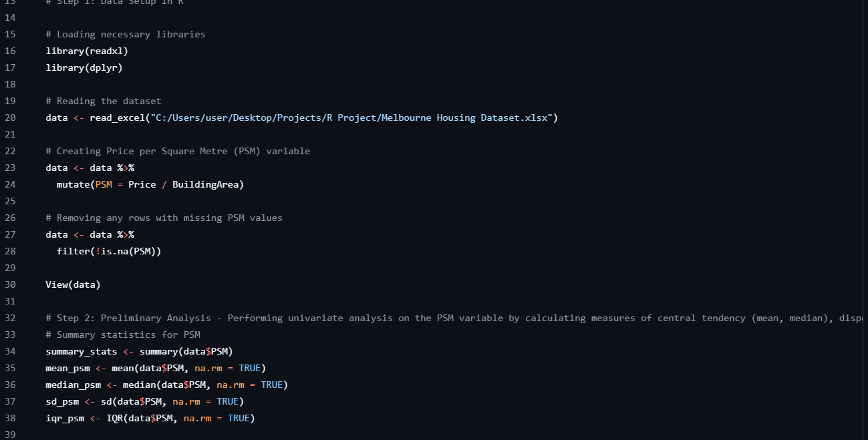868x440 pixels.
Task: Select line number 38 in the gutter
Action: pos(10,418)
